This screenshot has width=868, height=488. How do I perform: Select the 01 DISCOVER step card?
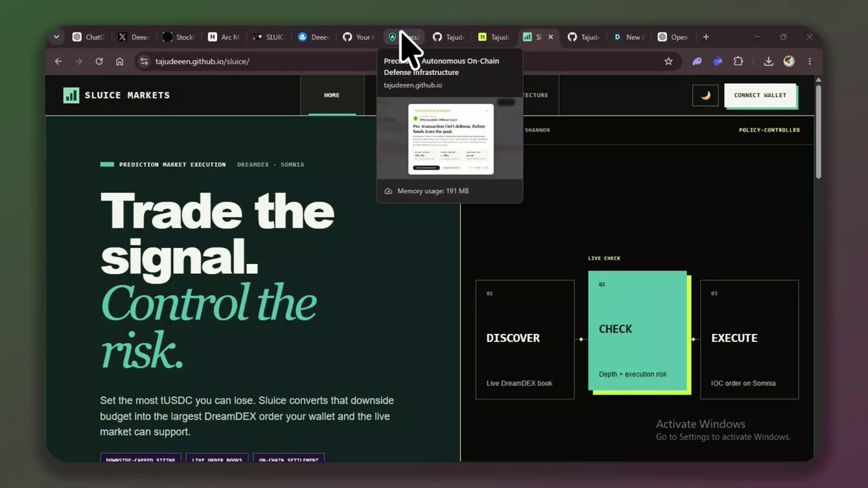point(525,339)
